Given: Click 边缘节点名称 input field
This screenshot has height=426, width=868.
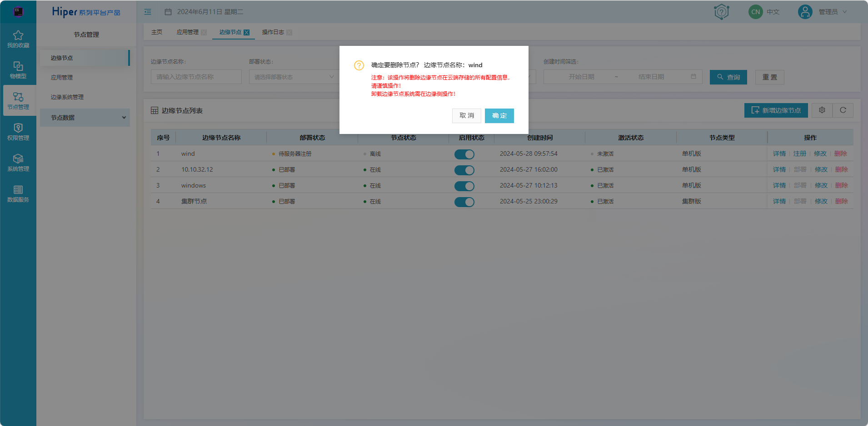Looking at the screenshot, I should (x=196, y=77).
